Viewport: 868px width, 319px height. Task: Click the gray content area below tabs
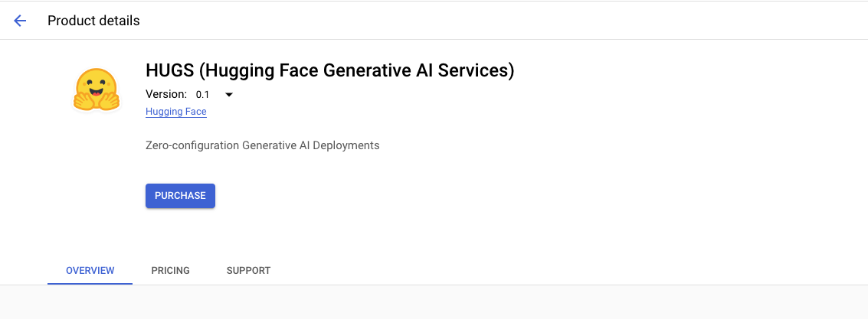click(434, 303)
